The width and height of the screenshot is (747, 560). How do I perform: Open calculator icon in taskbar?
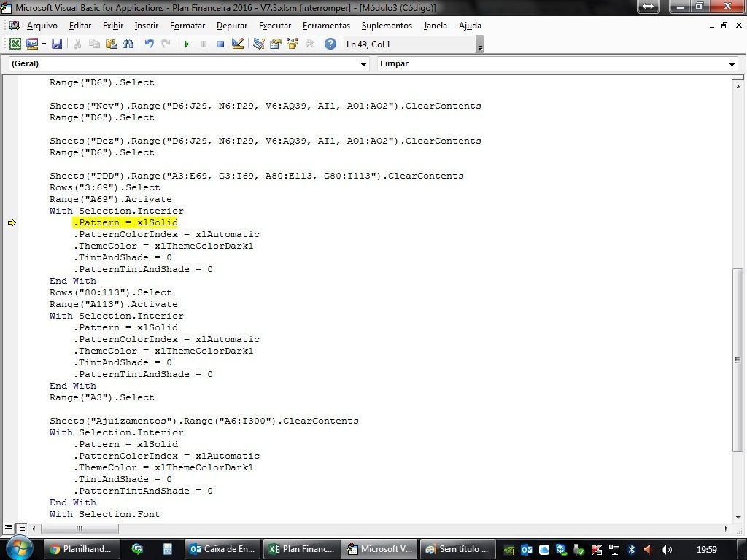pyautogui.click(x=168, y=549)
